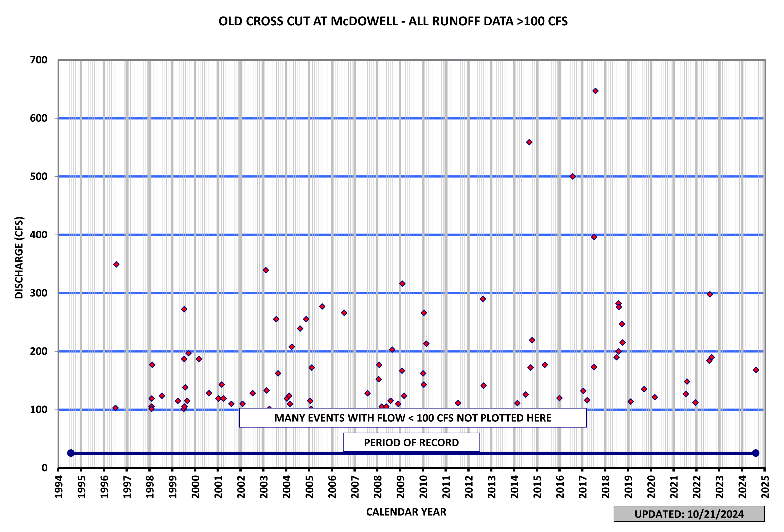Select the DISCHARGE (CFS) y-axis label

click(x=19, y=257)
